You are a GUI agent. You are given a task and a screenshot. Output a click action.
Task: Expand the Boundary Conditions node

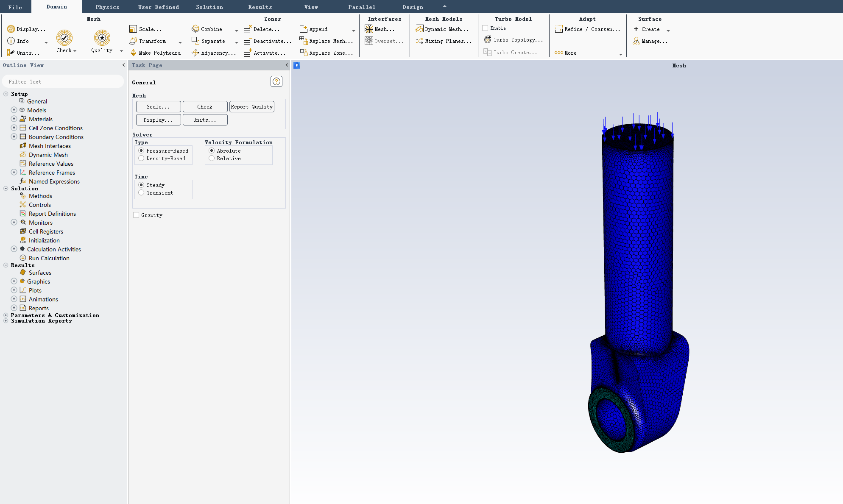(x=14, y=136)
